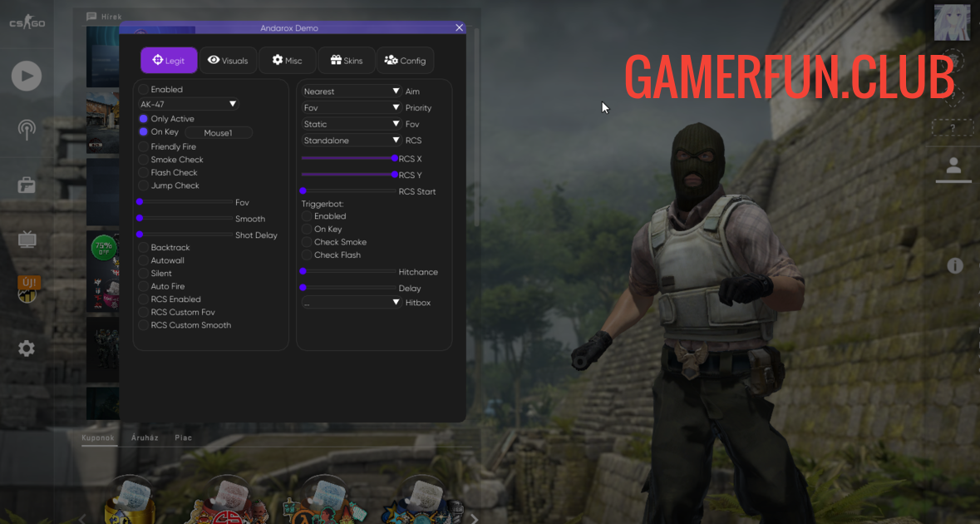Switch to the Visuals tab

pyautogui.click(x=228, y=60)
